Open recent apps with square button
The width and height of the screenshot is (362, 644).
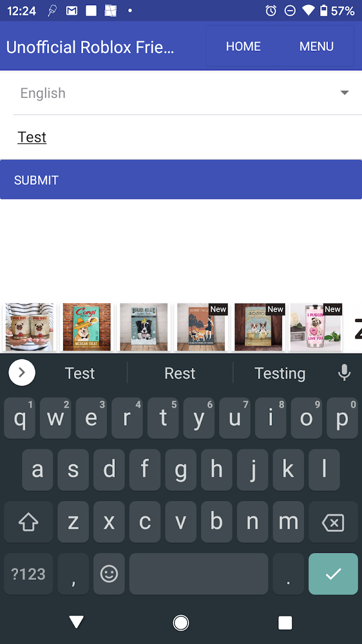(285, 622)
